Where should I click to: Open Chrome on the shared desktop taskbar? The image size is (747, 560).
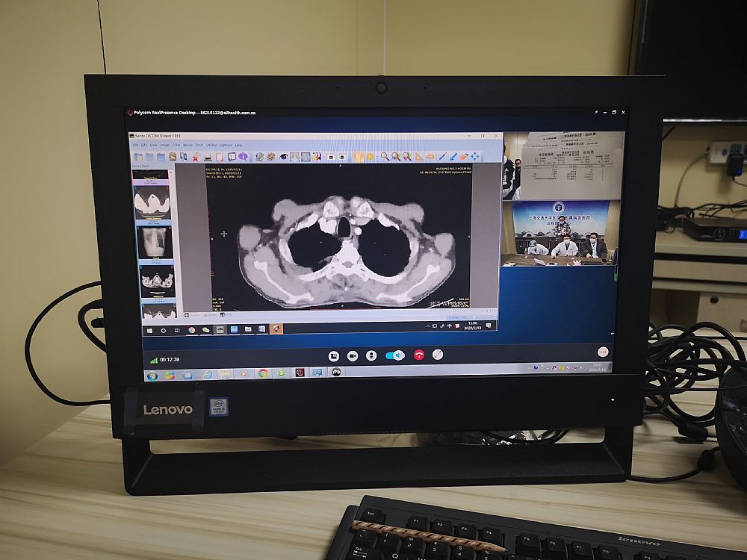[x=191, y=330]
